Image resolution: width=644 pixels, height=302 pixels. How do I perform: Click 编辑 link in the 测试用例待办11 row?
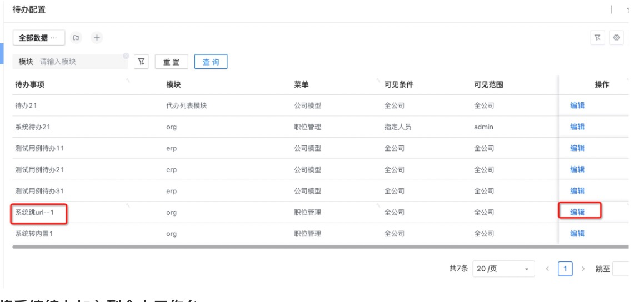pos(577,148)
